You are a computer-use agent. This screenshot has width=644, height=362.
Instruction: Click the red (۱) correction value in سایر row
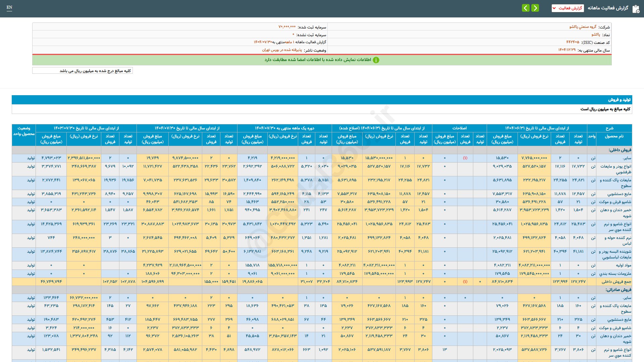pyautogui.click(x=465, y=158)
